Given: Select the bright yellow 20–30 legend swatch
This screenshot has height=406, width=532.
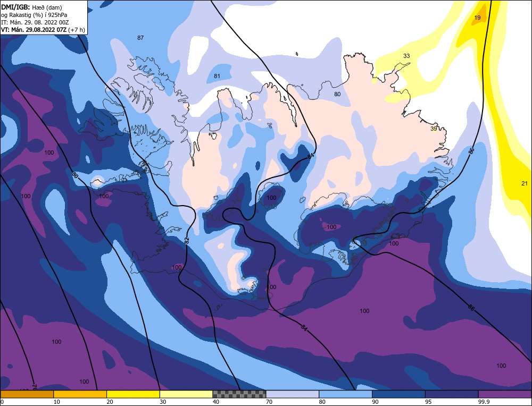Looking at the screenshot, I should 133,394.
